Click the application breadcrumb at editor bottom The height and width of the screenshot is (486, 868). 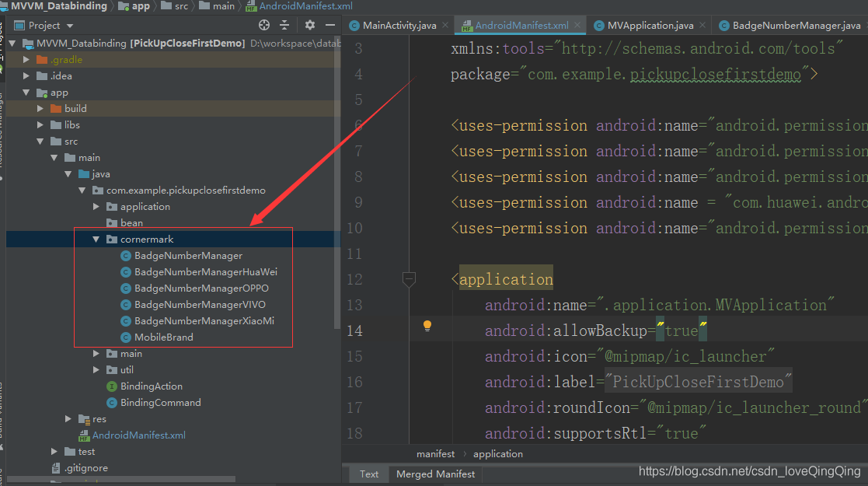click(497, 454)
